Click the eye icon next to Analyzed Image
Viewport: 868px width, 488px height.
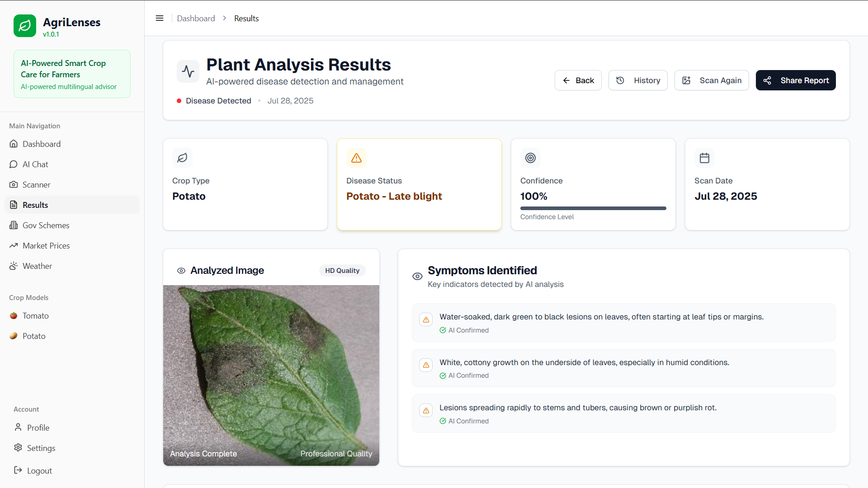tap(181, 271)
